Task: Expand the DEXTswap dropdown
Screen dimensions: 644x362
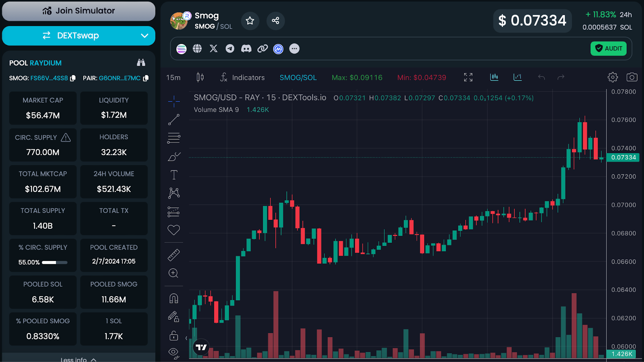Action: click(x=144, y=36)
